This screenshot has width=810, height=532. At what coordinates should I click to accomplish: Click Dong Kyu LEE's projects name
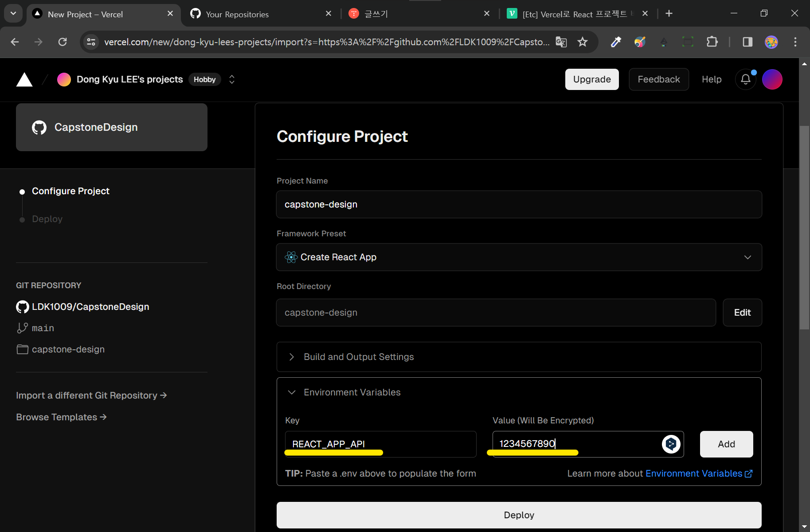pos(129,79)
